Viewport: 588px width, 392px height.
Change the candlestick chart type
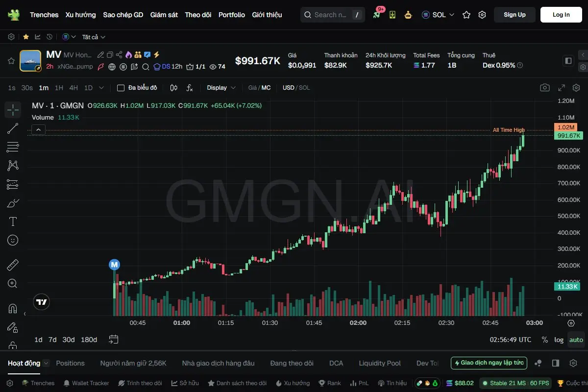pyautogui.click(x=174, y=88)
